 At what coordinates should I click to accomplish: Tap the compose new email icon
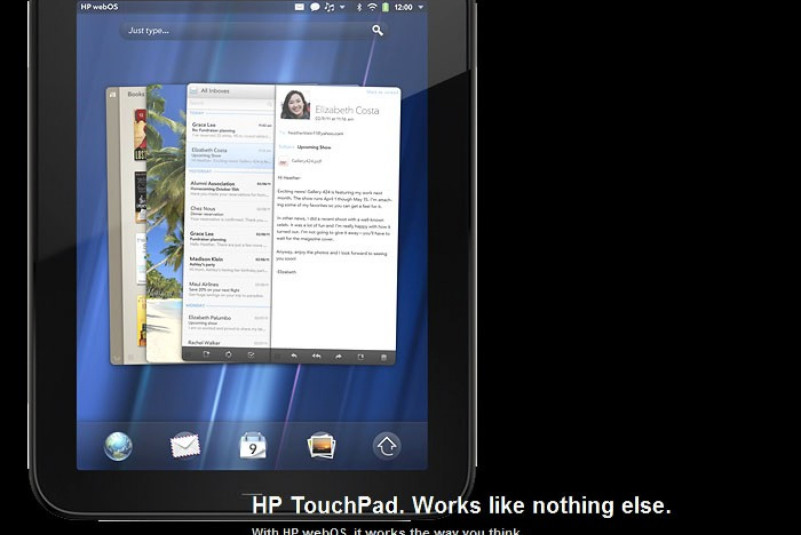tap(206, 354)
